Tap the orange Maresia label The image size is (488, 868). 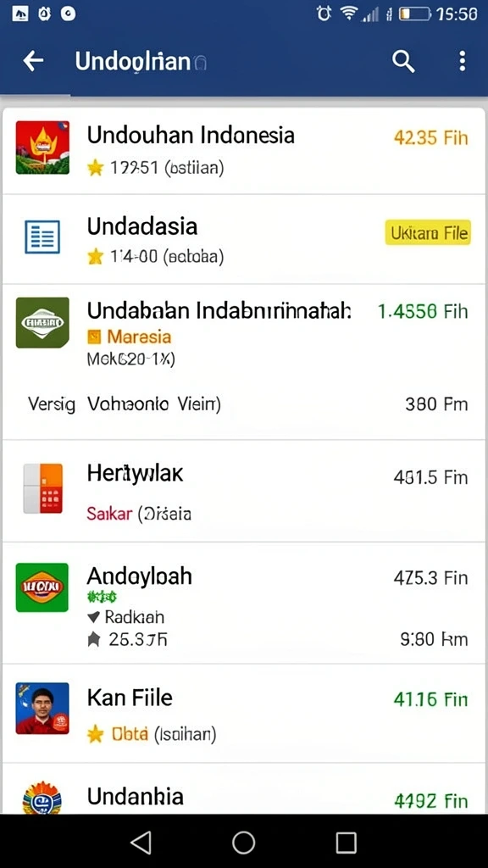tap(139, 337)
